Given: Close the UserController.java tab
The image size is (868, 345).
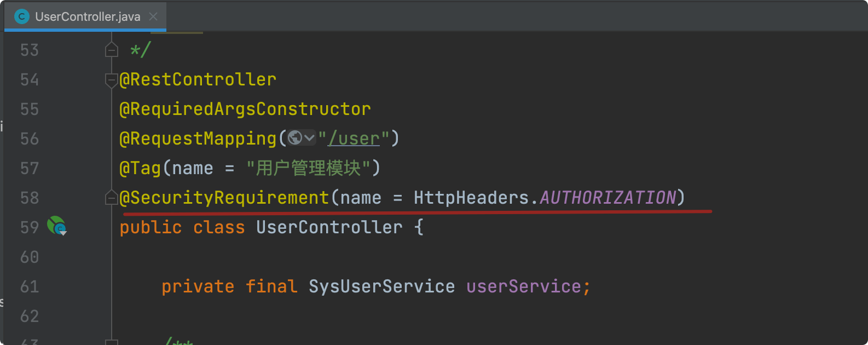Looking at the screenshot, I should (x=153, y=16).
